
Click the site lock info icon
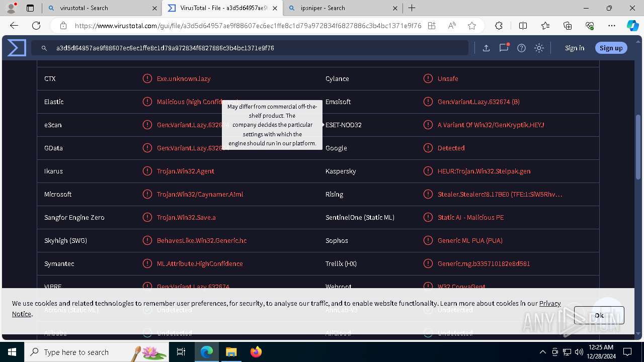63,26
